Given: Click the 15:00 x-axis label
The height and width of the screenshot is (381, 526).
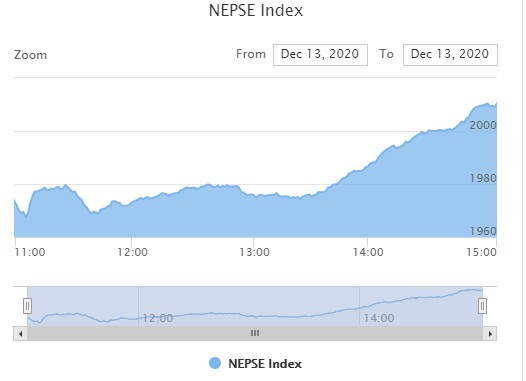Looking at the screenshot, I should pyautogui.click(x=481, y=252).
